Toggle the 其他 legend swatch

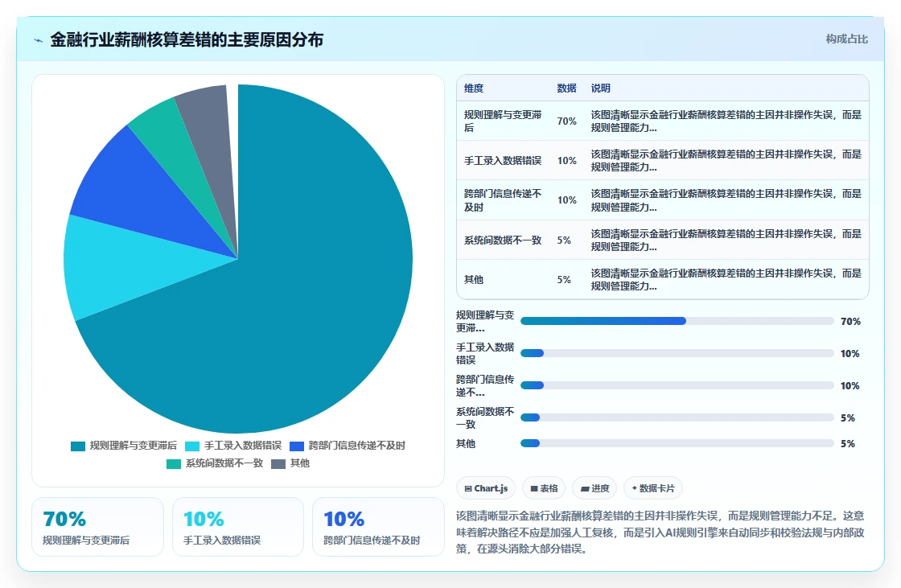point(278,464)
